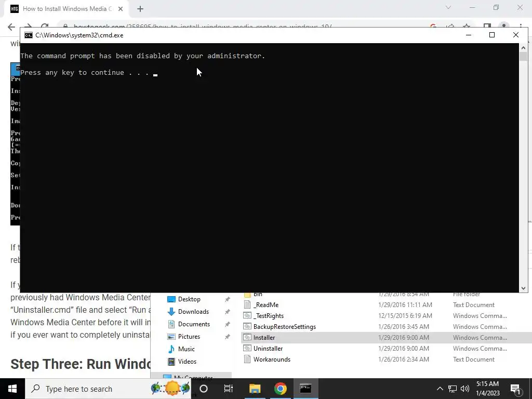
Task: Open the Windows Start menu
Action: pyautogui.click(x=12, y=389)
